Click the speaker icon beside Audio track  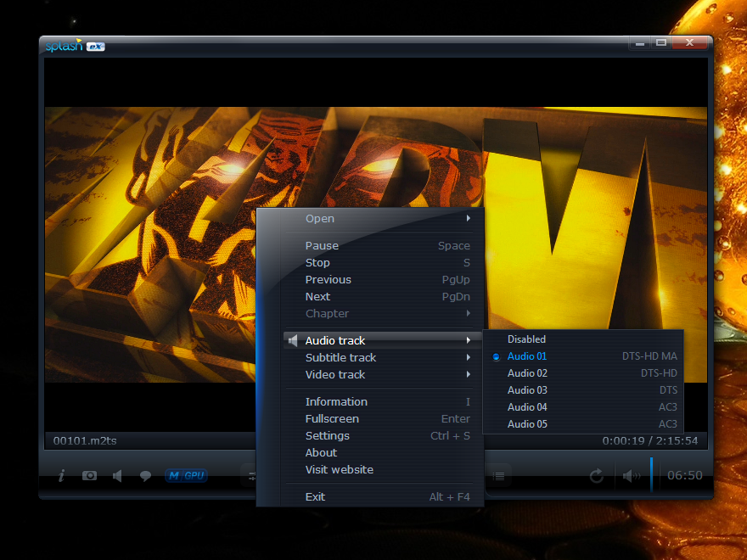click(x=293, y=340)
